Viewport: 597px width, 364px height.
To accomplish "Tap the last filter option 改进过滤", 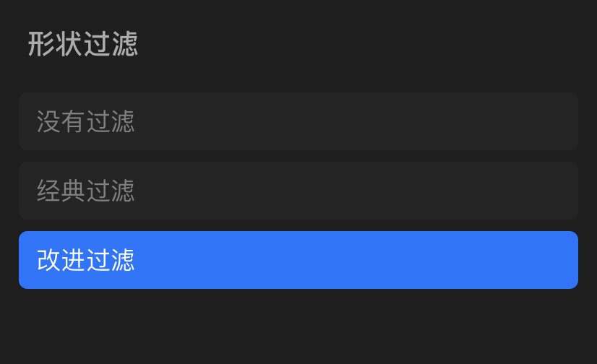I will (x=298, y=260).
